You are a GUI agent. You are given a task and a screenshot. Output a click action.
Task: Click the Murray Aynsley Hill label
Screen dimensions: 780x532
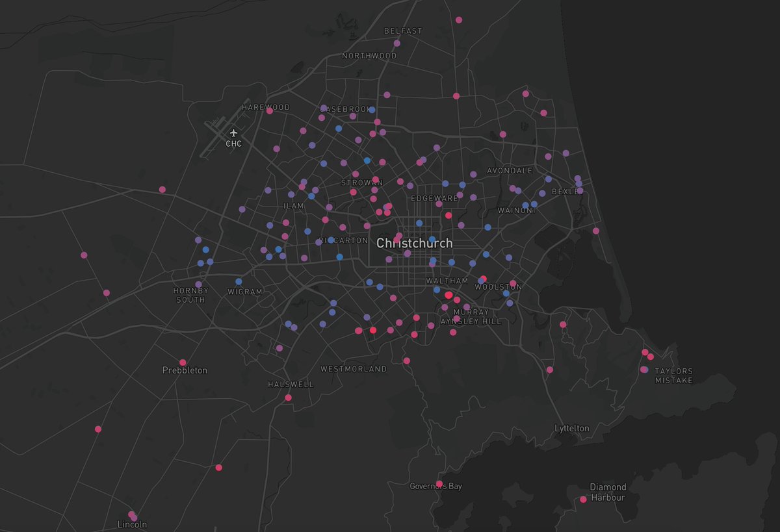click(x=471, y=317)
